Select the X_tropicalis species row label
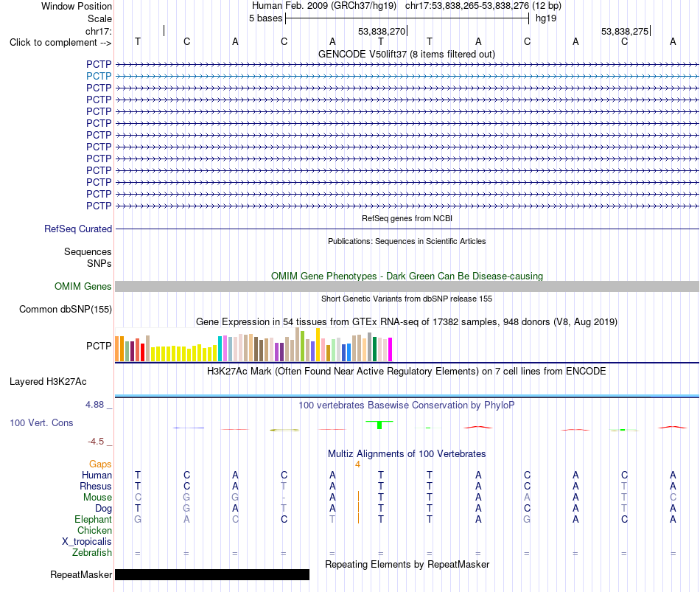 pos(87,542)
